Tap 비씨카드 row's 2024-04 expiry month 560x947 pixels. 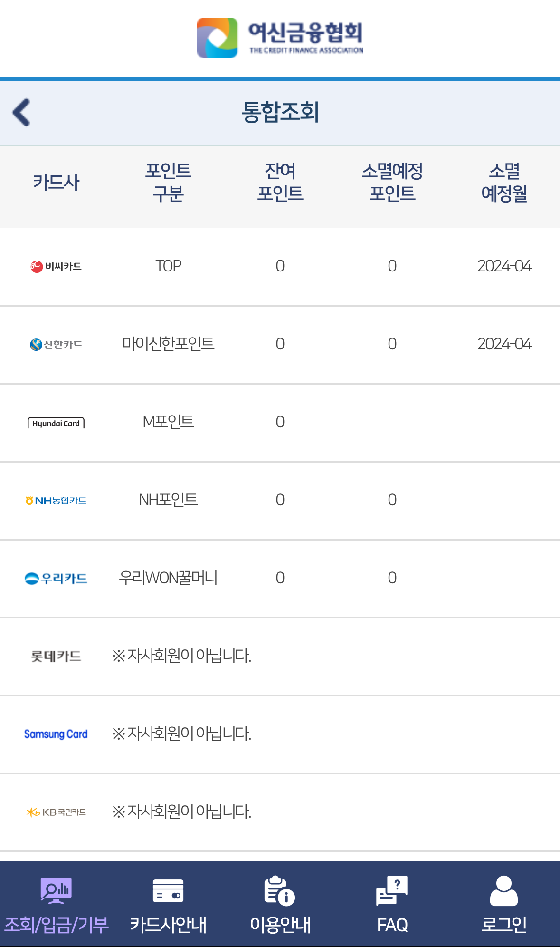pos(504,266)
